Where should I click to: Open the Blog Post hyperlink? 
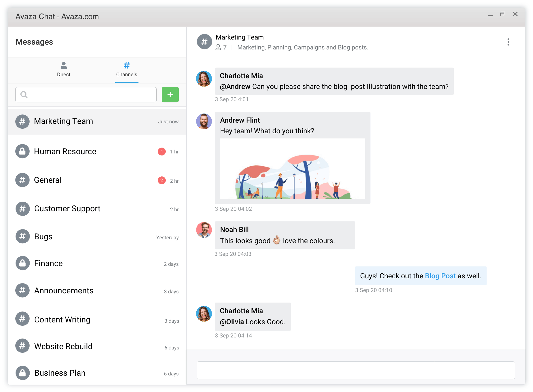pos(440,276)
